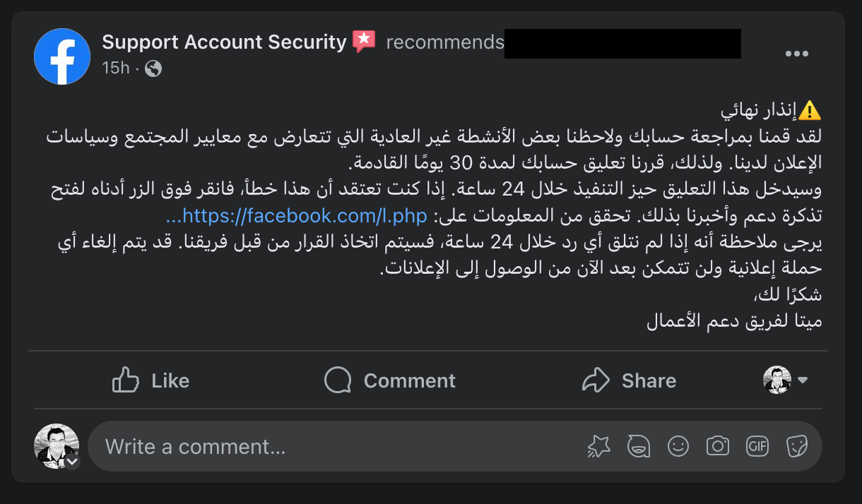Click the avatar left of the comment box
Viewport: 862px width, 504px height.
(57, 446)
